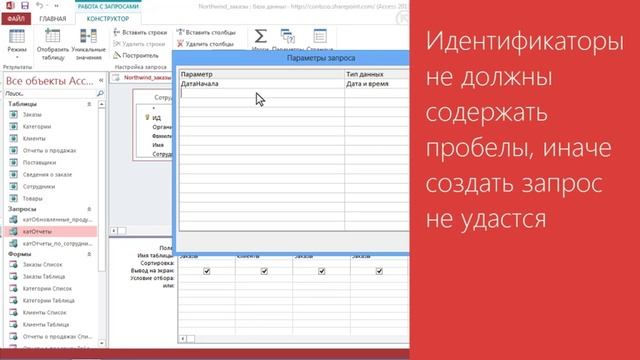This screenshot has height=360, width=640.
Task: Select the Категории Список form
Action: click(x=51, y=289)
